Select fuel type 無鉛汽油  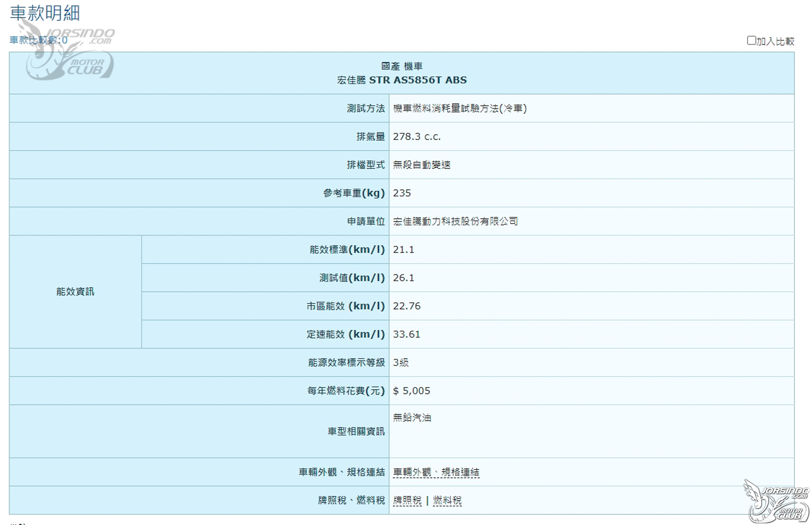click(412, 417)
